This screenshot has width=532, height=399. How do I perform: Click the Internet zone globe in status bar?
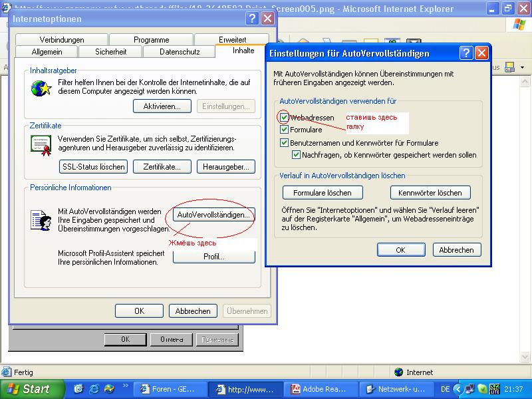pyautogui.click(x=398, y=372)
